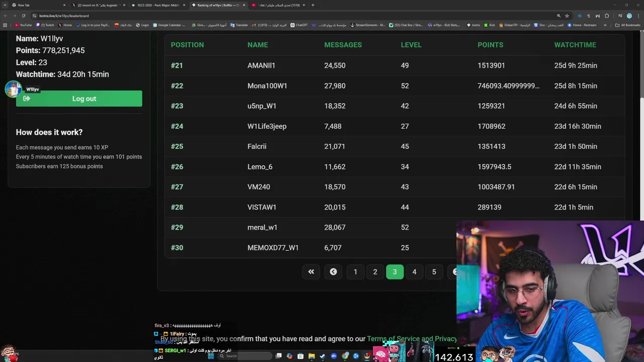Open the Google Calendar bookmark
Image resolution: width=644 pixels, height=362 pixels.
(x=169, y=25)
